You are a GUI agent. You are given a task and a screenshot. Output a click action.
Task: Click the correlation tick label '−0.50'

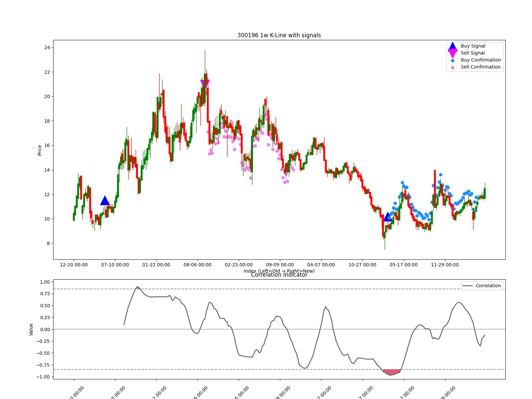coord(43,353)
